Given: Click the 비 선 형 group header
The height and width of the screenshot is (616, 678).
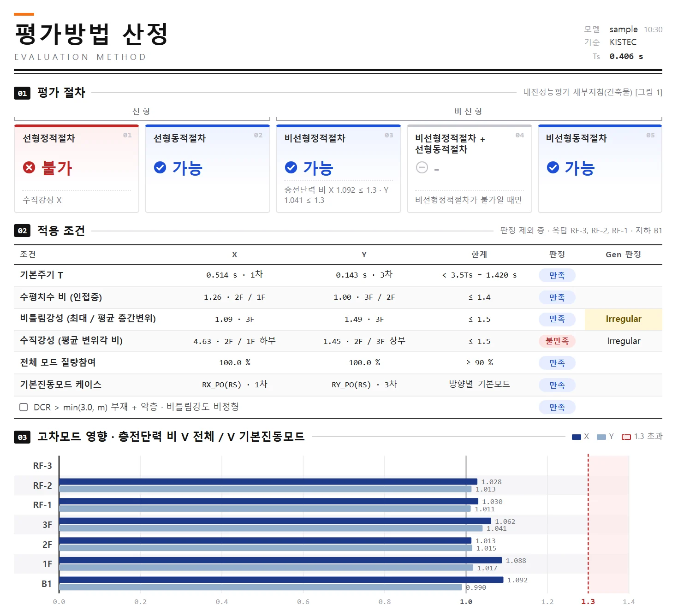Looking at the screenshot, I should tap(468, 111).
